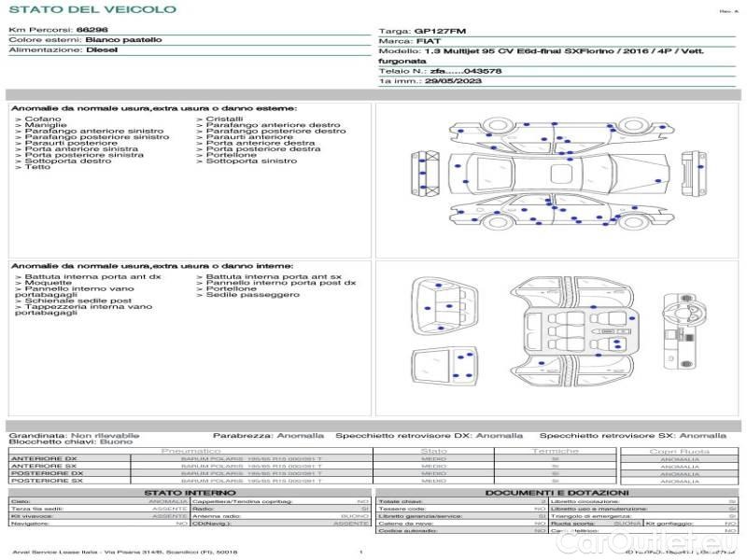Click the Parabrezza Anomalia status text
The image size is (747, 560).
point(269,435)
